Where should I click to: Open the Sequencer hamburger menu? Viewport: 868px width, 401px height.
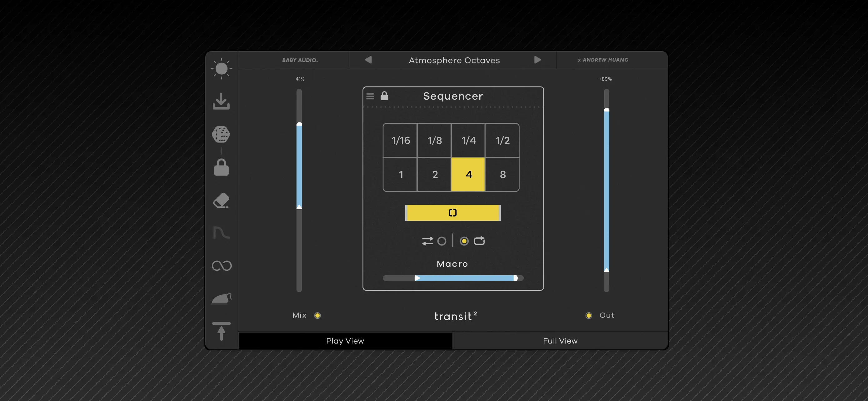[370, 96]
